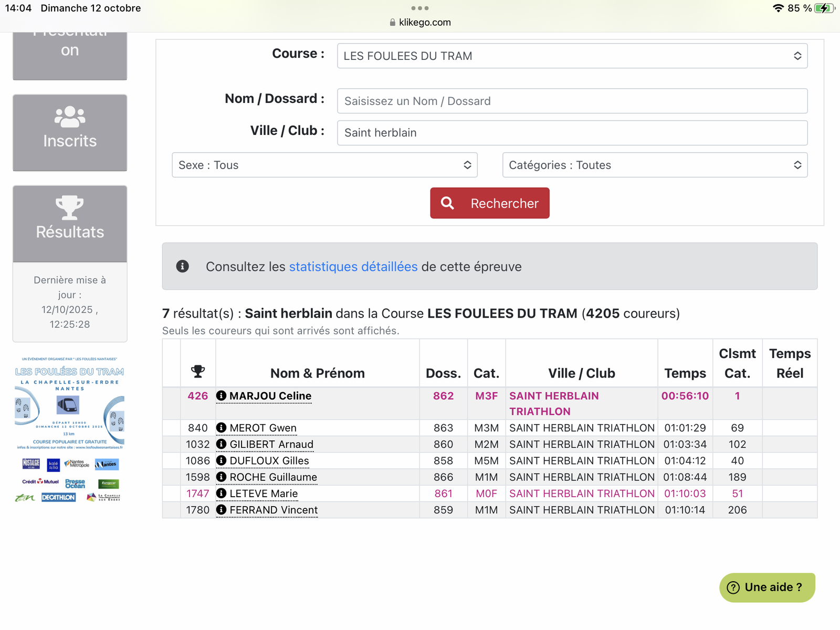Image resolution: width=840 pixels, height=630 pixels.
Task: Focus the Ville / Club input field
Action: [x=572, y=133]
